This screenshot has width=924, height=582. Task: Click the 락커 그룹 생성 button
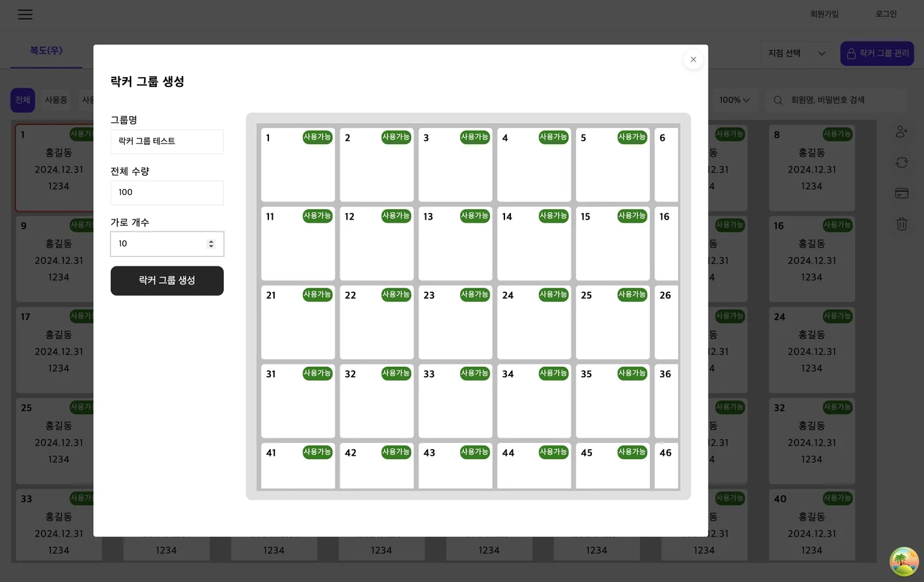coord(167,281)
